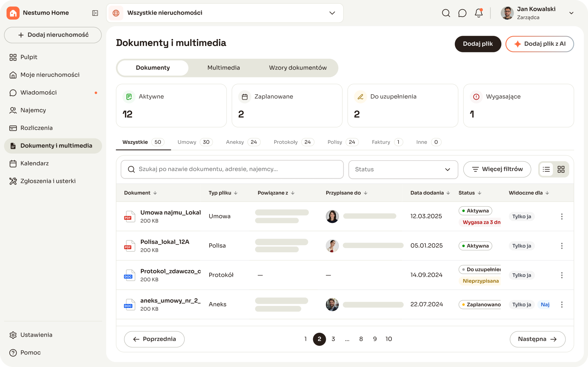
Task: Sort by Data dodania column
Action: [430, 193]
